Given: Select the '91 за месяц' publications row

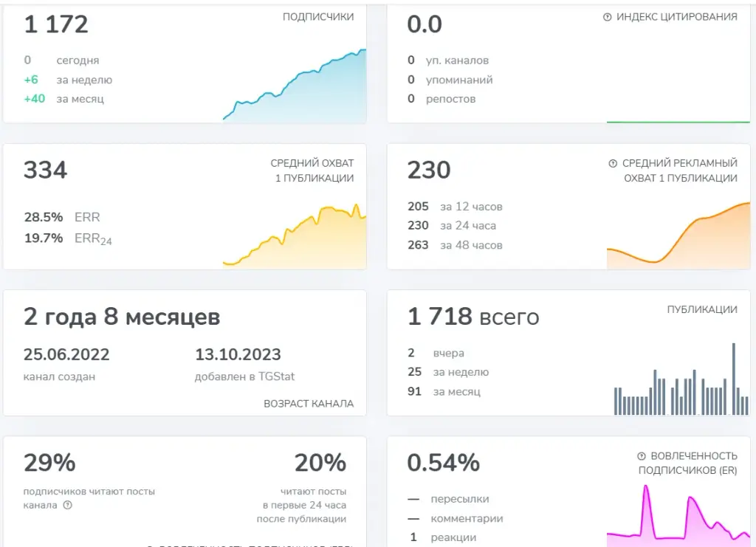Looking at the screenshot, I should 444,392.
